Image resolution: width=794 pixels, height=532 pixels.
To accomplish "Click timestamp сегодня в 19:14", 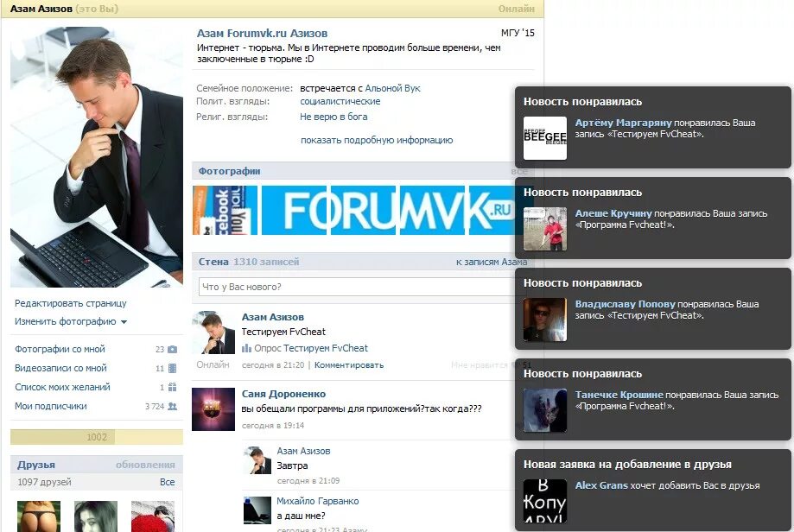I will pyautogui.click(x=273, y=426).
